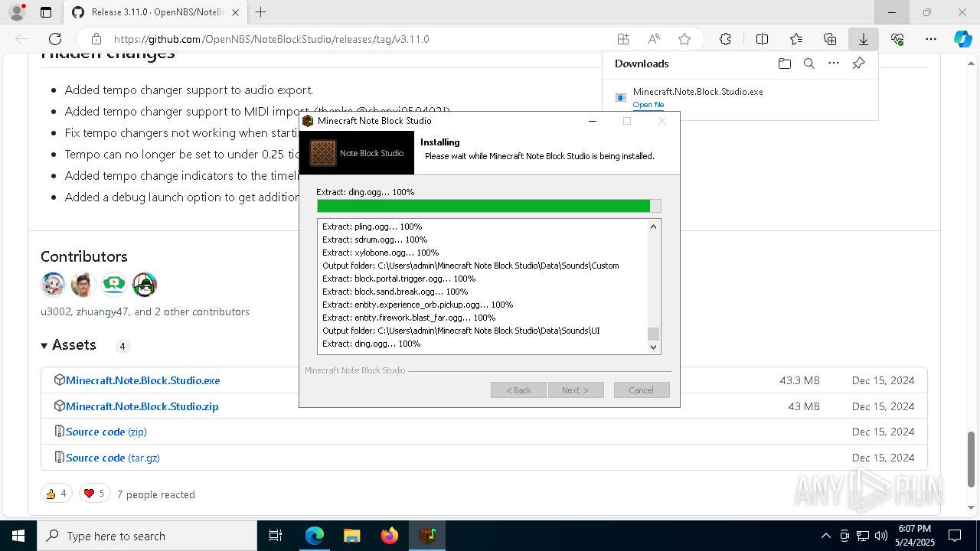Download Source code (zip) link
980x551 pixels.
click(x=106, y=432)
